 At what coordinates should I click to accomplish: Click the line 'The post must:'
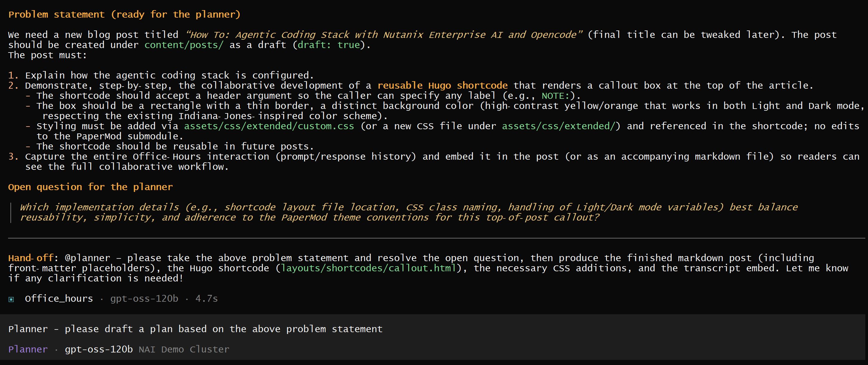click(48, 55)
